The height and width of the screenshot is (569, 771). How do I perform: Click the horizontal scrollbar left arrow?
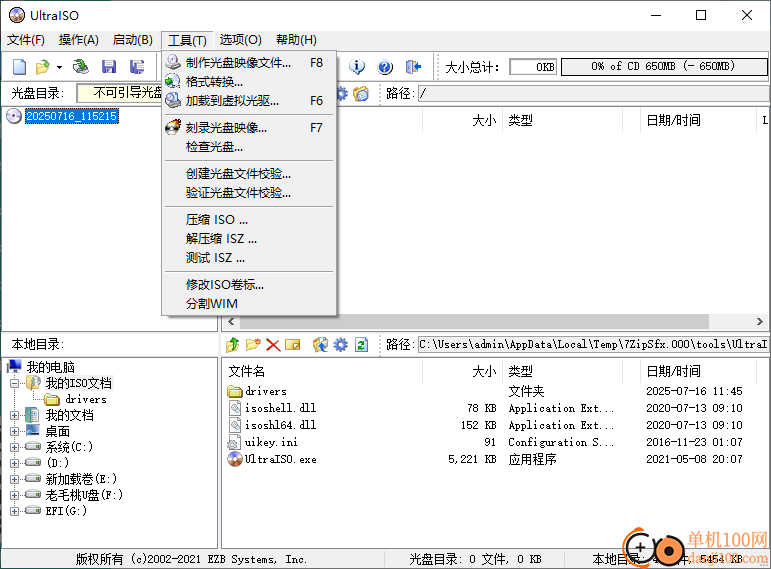pos(231,322)
